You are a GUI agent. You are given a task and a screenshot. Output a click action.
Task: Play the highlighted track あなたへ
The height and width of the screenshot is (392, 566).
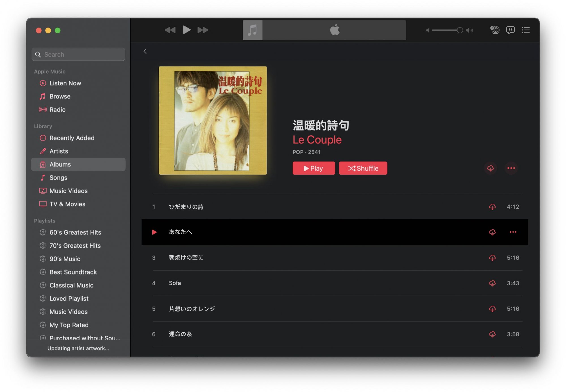154,232
